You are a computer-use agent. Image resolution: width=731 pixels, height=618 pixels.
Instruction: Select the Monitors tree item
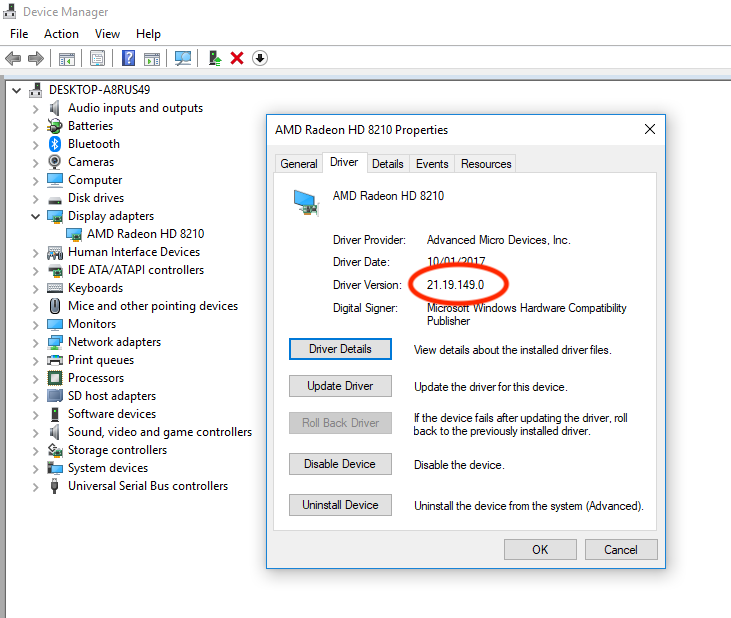(92, 324)
